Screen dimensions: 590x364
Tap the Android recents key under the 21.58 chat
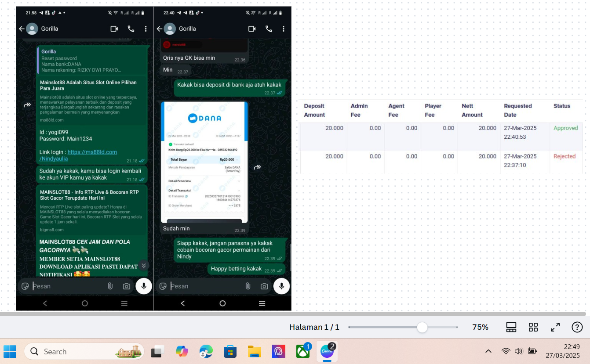point(124,303)
